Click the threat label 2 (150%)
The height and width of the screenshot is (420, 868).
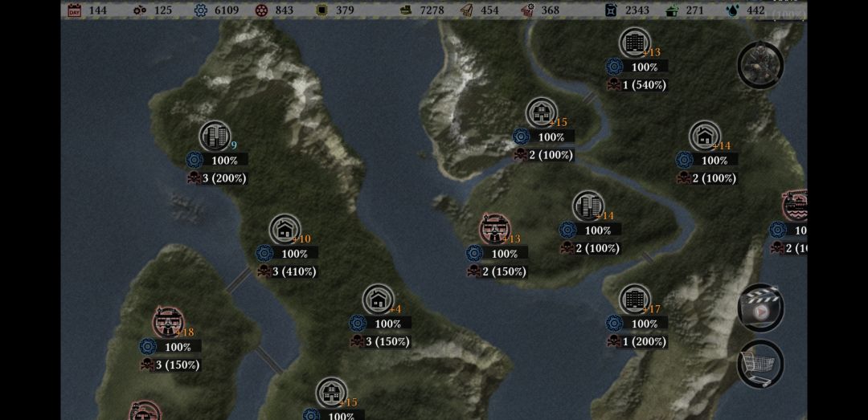tap(503, 271)
